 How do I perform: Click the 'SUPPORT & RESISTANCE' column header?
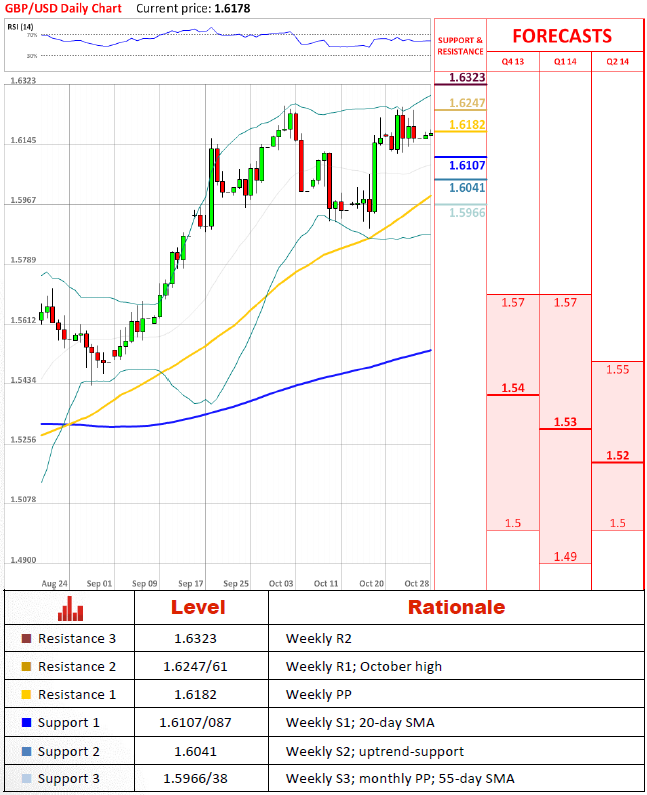coord(460,46)
